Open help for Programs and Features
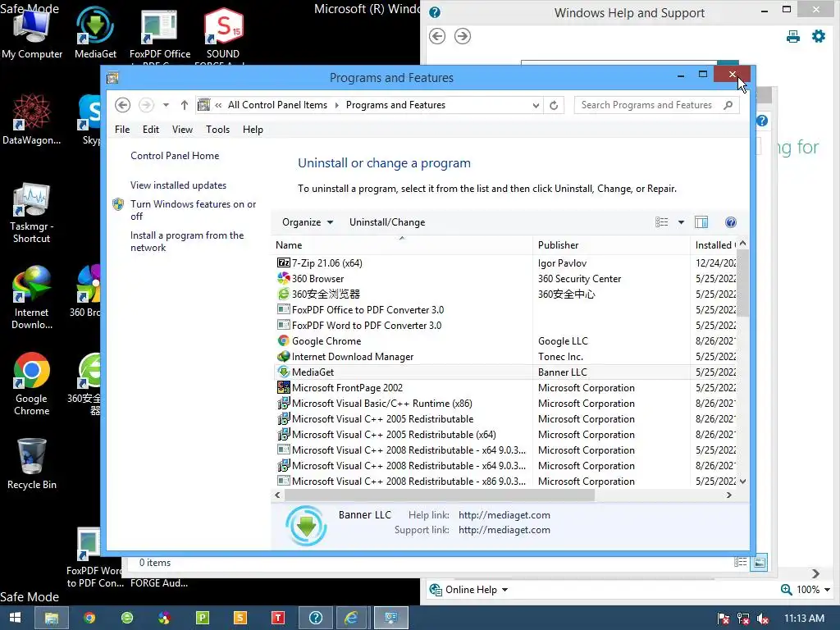Viewport: 840px width, 630px height. pos(731,222)
